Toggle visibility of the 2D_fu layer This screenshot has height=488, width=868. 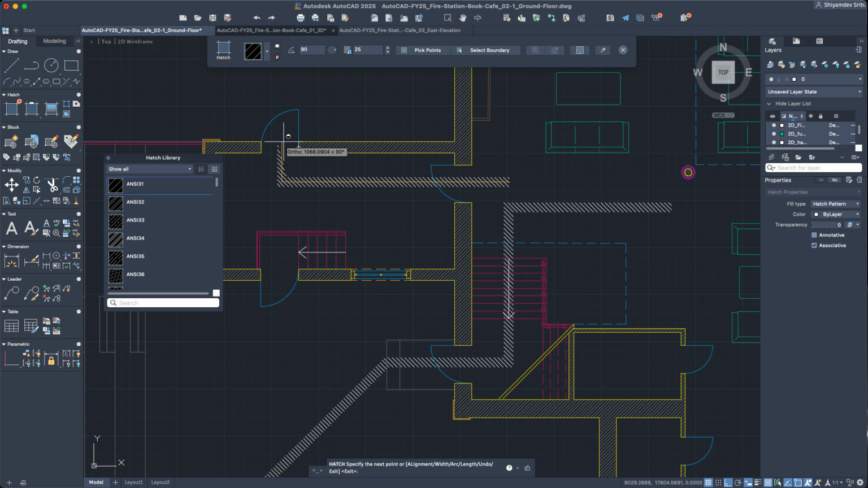tap(773, 133)
